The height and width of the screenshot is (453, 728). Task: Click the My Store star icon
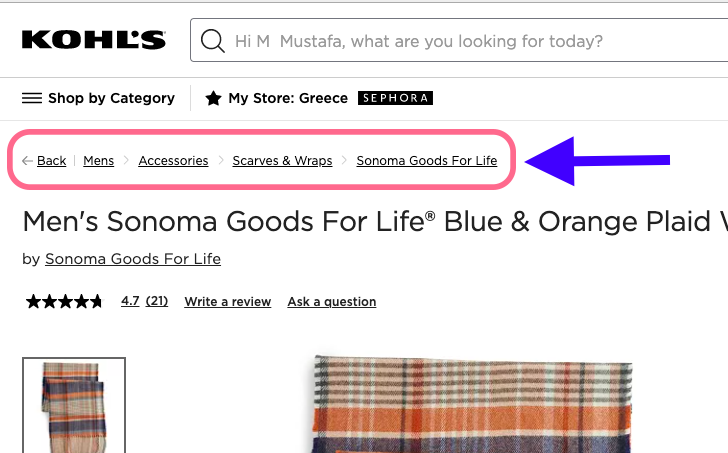tap(213, 98)
